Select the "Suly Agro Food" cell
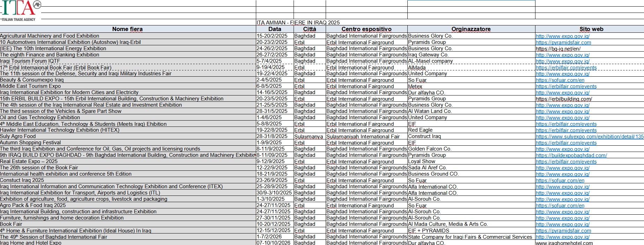This screenshot has height=245, width=644. click(x=128, y=136)
